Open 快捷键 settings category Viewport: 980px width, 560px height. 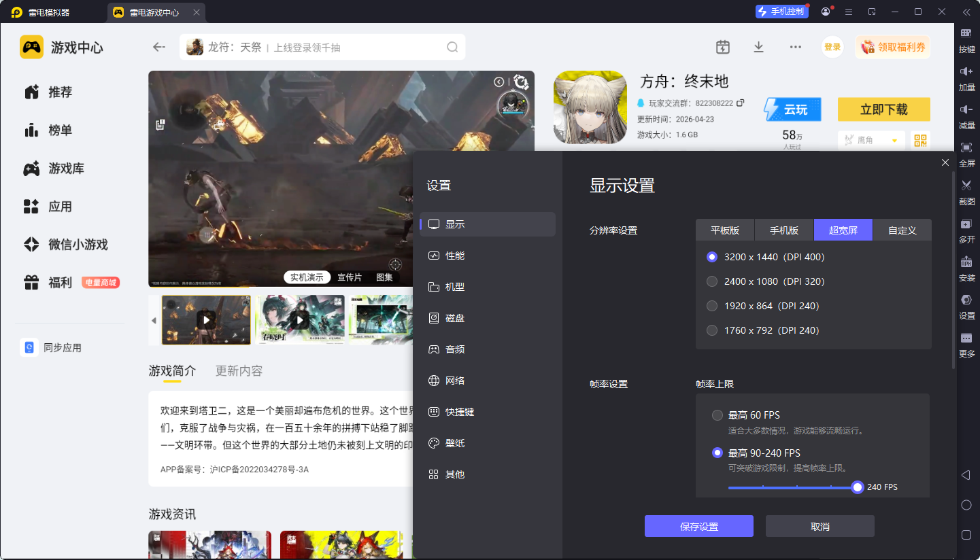tap(488, 412)
